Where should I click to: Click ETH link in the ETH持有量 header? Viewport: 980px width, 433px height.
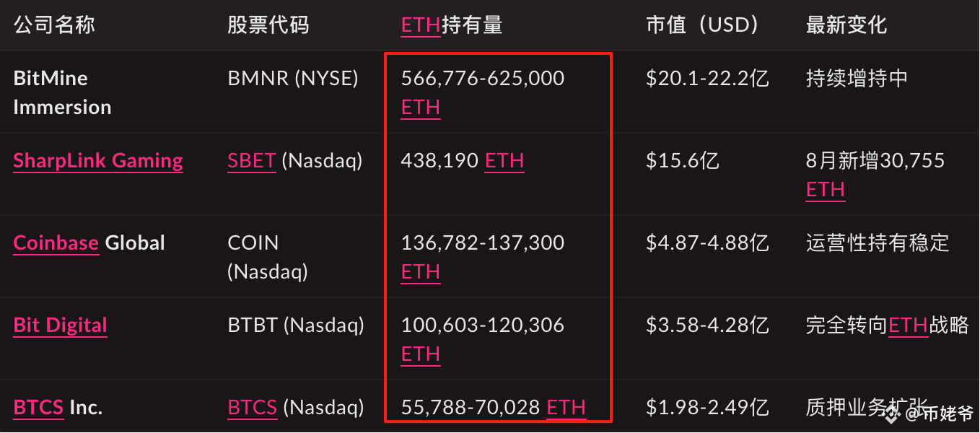(421, 26)
